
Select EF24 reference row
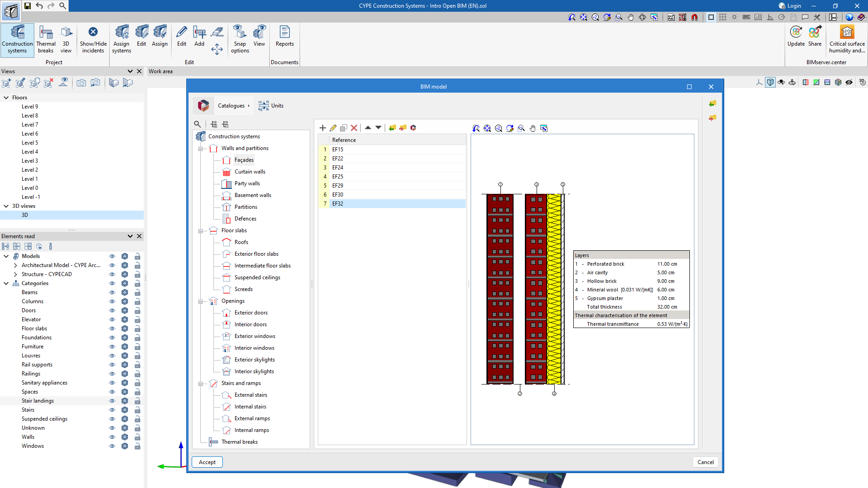[x=338, y=168]
